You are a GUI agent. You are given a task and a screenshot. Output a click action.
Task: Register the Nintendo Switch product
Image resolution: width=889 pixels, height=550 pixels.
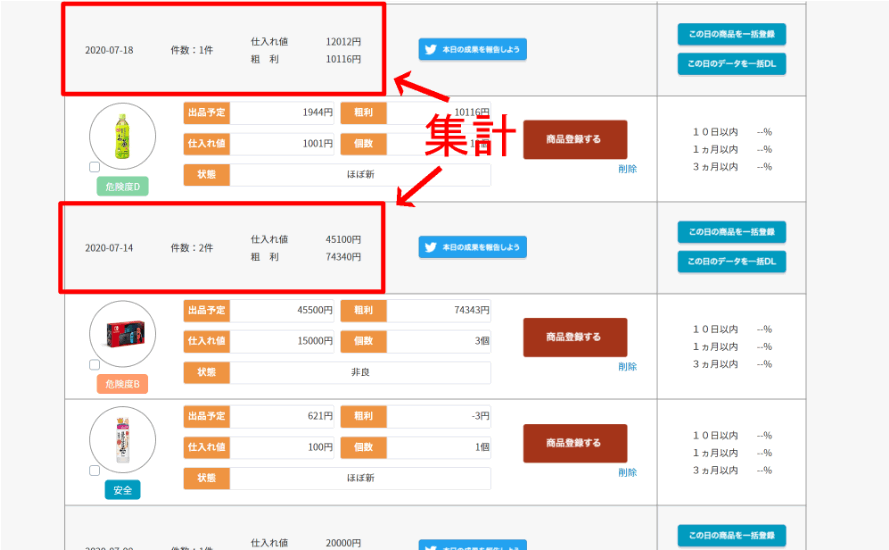click(575, 337)
